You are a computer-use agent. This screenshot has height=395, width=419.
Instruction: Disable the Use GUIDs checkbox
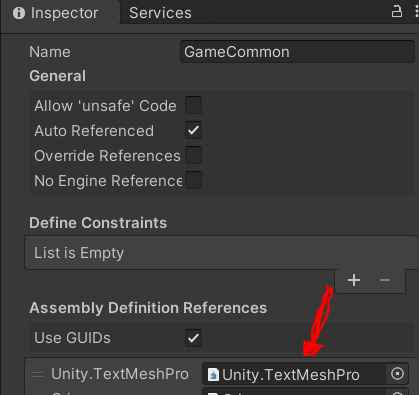pos(193,338)
